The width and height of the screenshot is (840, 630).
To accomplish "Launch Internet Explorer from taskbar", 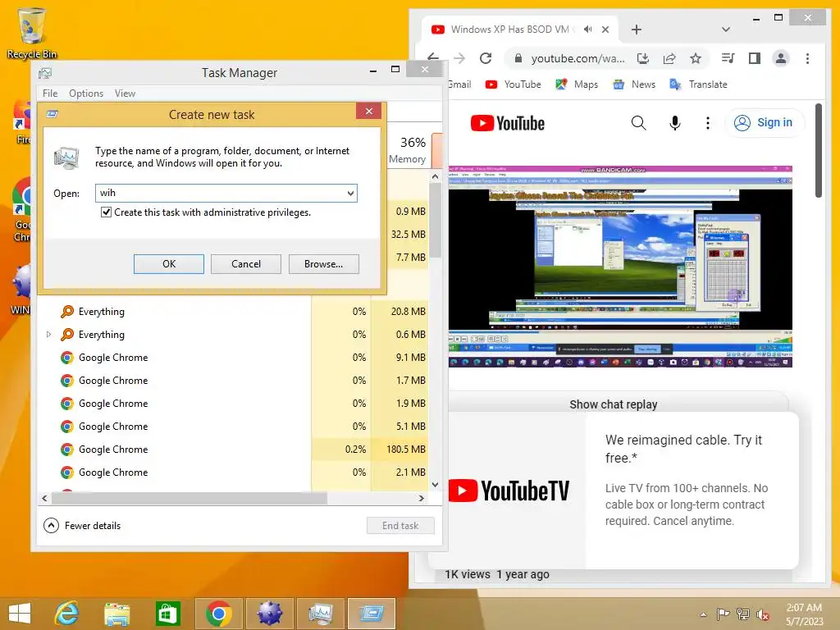I will pos(67,614).
